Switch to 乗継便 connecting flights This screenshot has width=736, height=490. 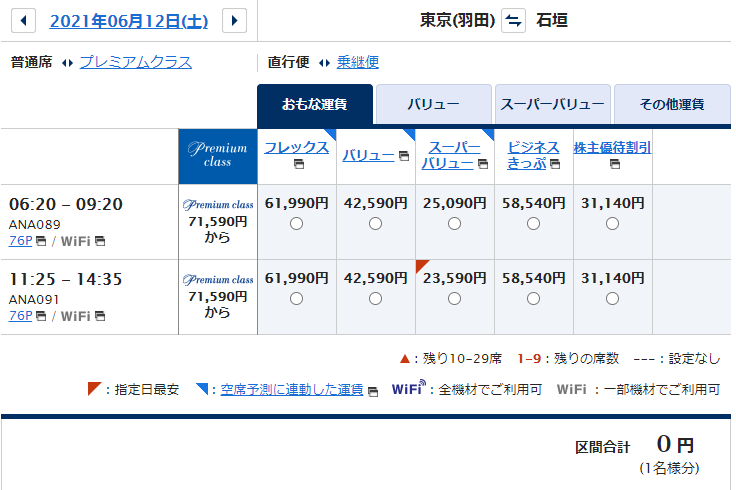pyautogui.click(x=358, y=62)
